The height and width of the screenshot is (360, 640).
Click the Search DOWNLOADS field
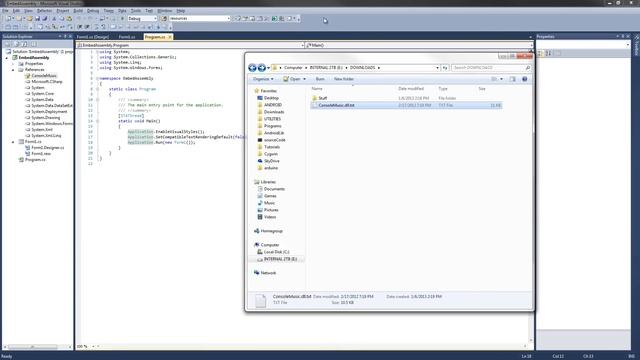[x=491, y=68]
